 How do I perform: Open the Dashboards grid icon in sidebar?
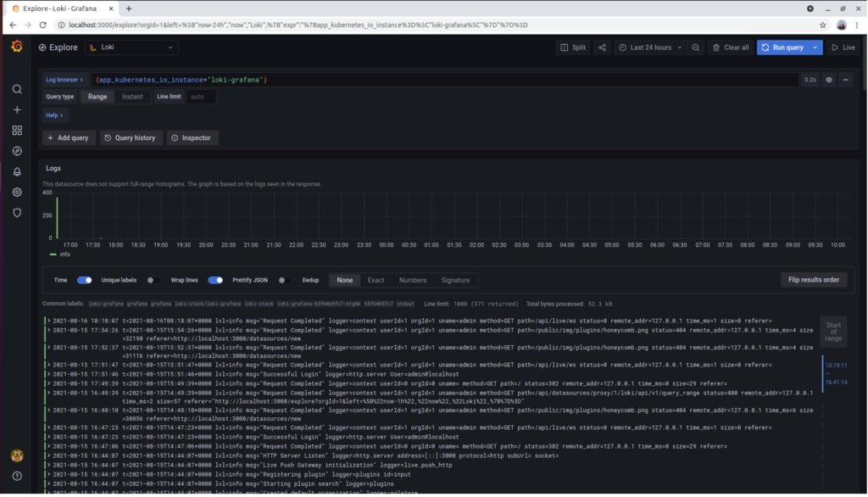pos(17,131)
